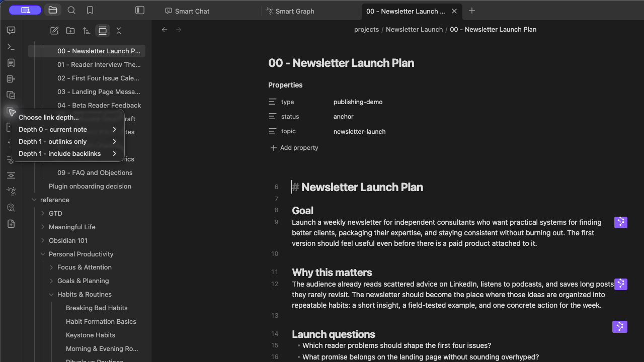Expand the GTD folder
644x362 pixels.
[x=43, y=213]
